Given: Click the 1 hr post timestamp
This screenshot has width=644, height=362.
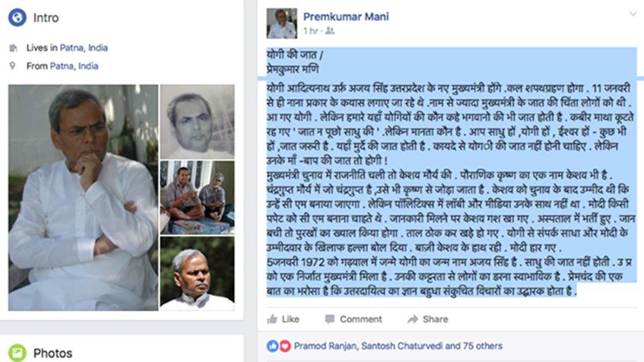Looking at the screenshot, I should pos(310,31).
